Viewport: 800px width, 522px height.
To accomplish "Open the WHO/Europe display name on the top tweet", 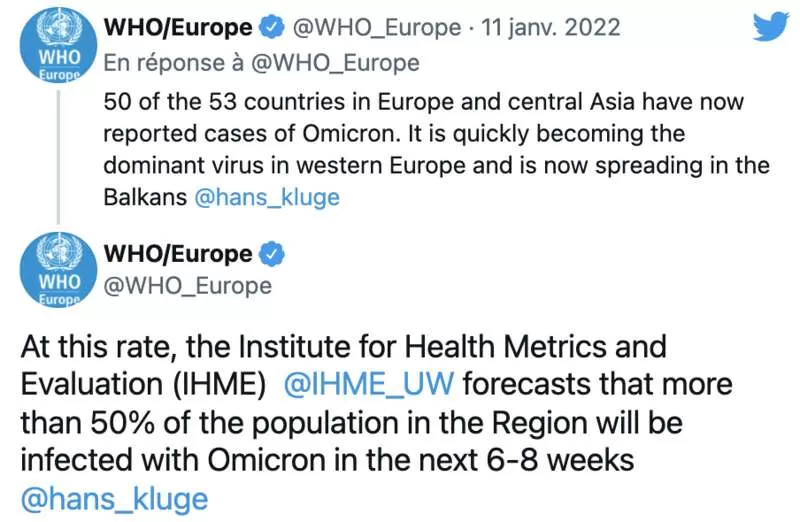I will point(178,28).
